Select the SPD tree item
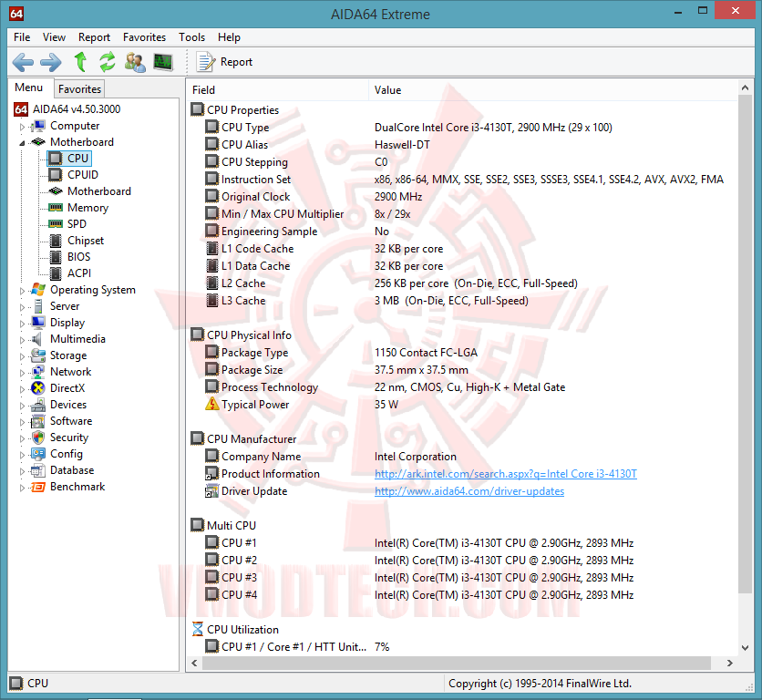Viewport: 762px width, 700px height. (x=77, y=224)
